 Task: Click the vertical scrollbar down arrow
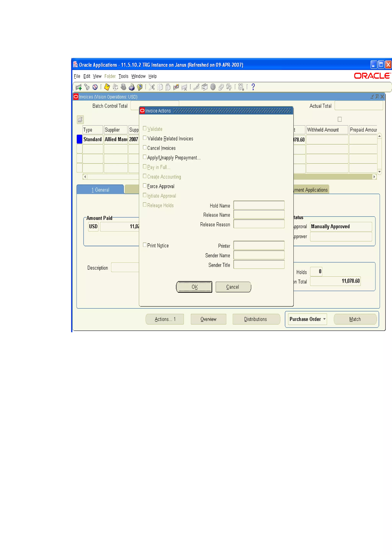coord(379,172)
